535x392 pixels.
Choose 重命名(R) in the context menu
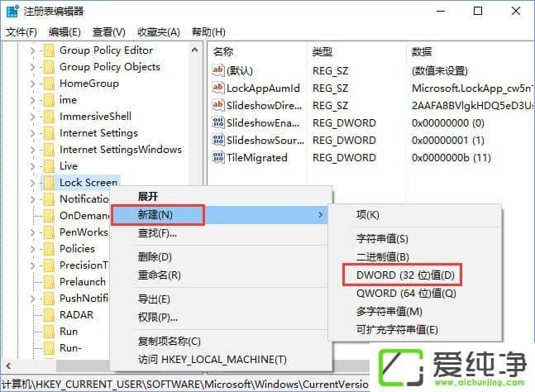pyautogui.click(x=220, y=275)
